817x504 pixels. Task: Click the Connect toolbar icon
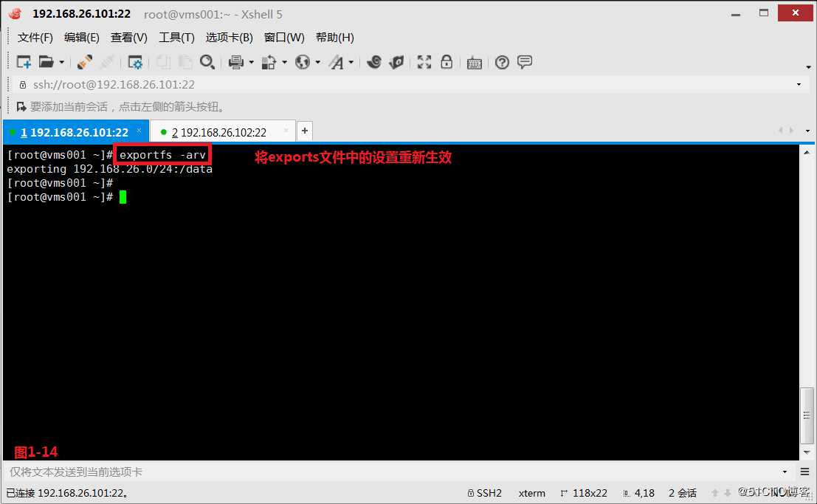(x=84, y=63)
